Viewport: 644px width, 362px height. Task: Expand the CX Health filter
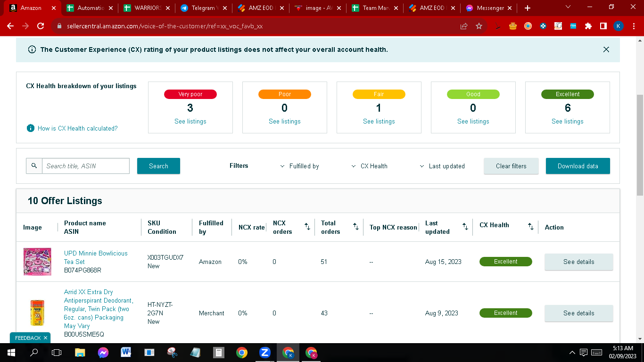[x=370, y=166]
